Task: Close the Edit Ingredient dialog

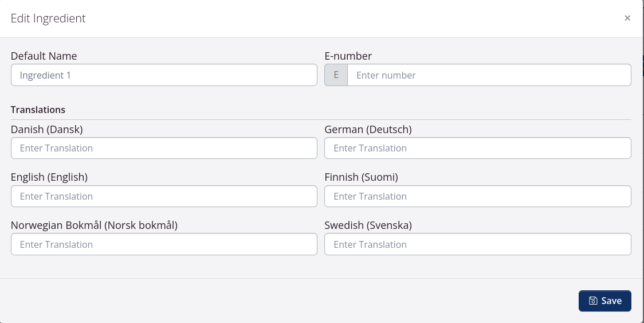Action: pyautogui.click(x=627, y=18)
